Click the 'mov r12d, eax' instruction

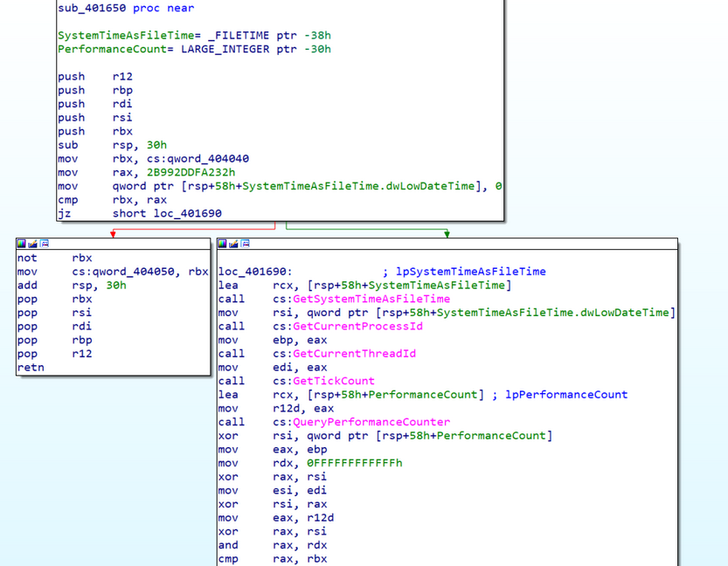click(x=276, y=408)
